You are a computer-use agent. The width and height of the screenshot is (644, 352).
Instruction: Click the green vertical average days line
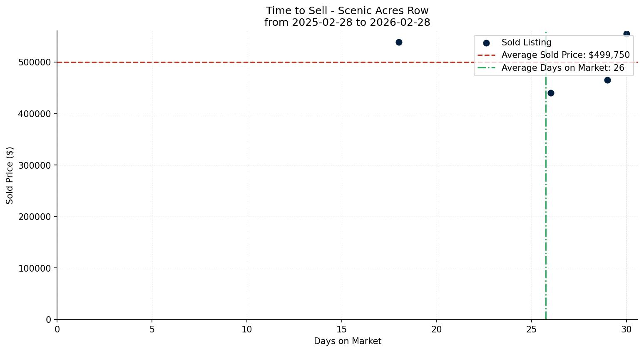tap(546, 208)
